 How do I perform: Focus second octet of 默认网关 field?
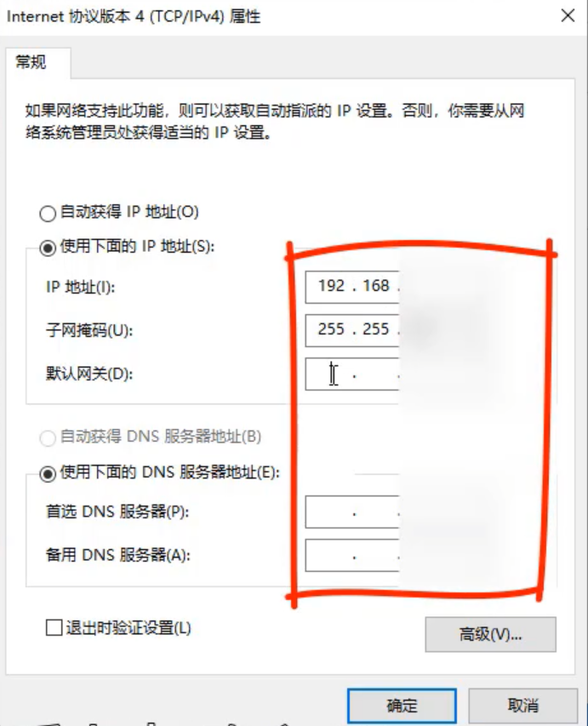tap(375, 374)
